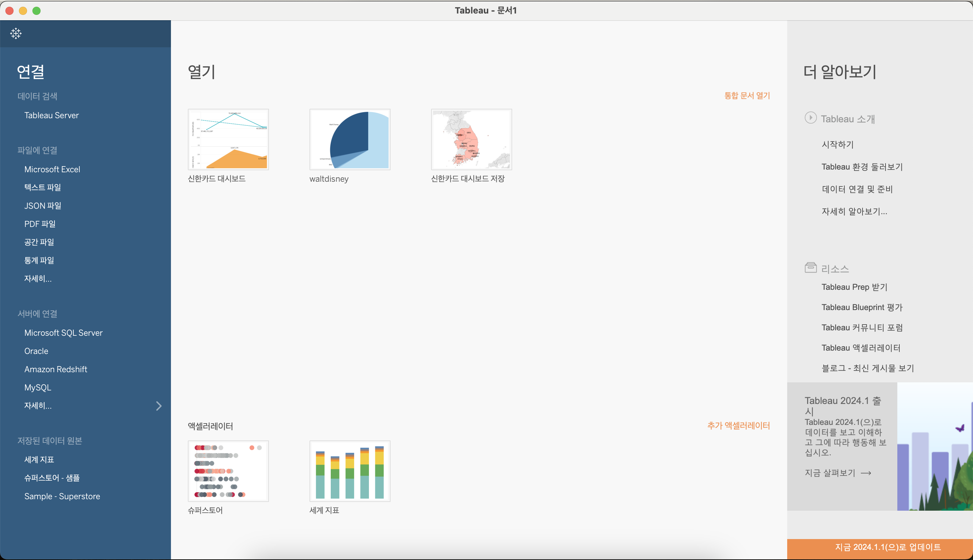Open the 슈퍼스토어 accelerator thumbnail

coord(228,471)
